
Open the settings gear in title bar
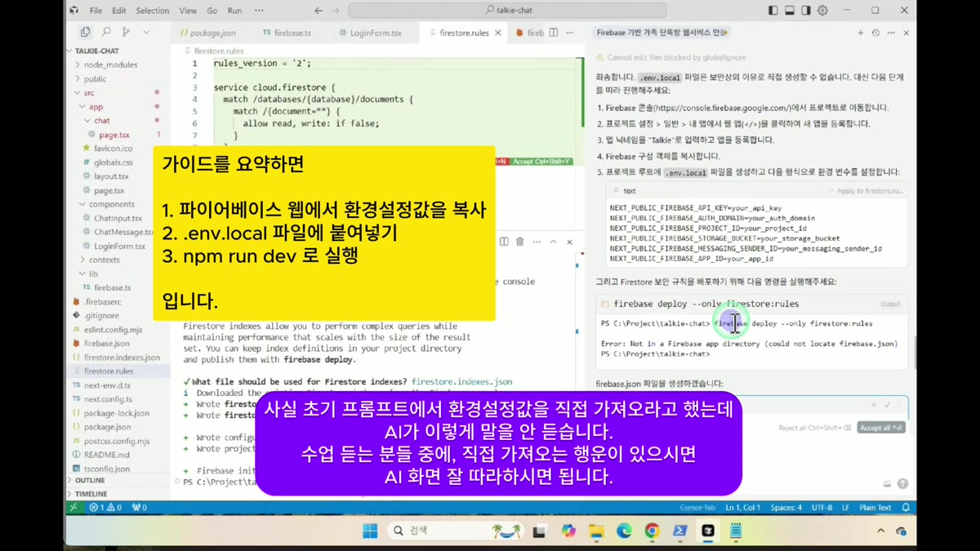(822, 11)
